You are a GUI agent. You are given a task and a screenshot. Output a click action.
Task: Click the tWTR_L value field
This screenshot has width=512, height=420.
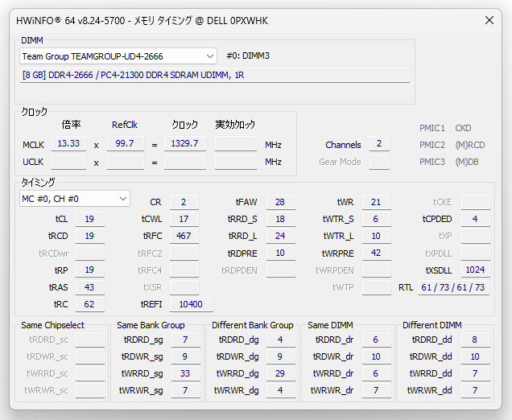[x=377, y=236]
